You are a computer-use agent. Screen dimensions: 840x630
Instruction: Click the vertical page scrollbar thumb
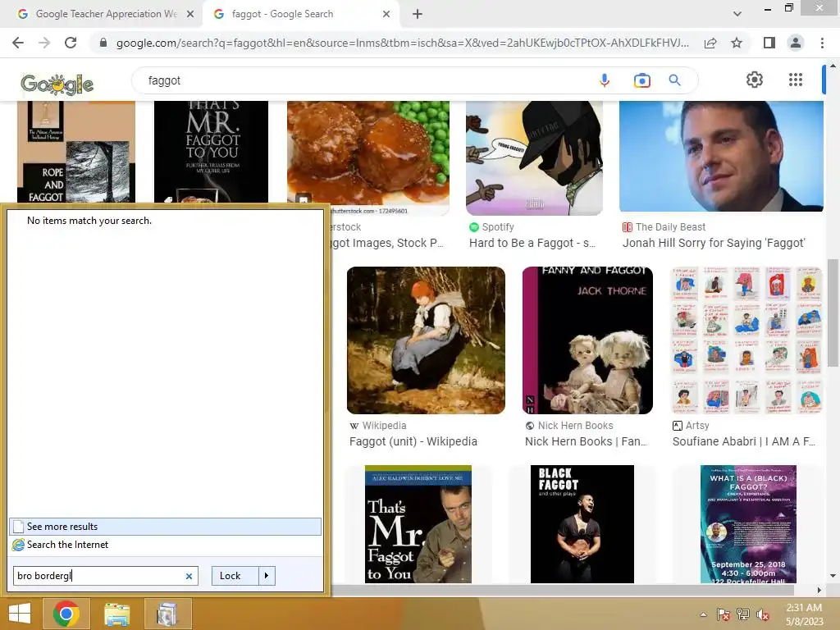tap(833, 313)
